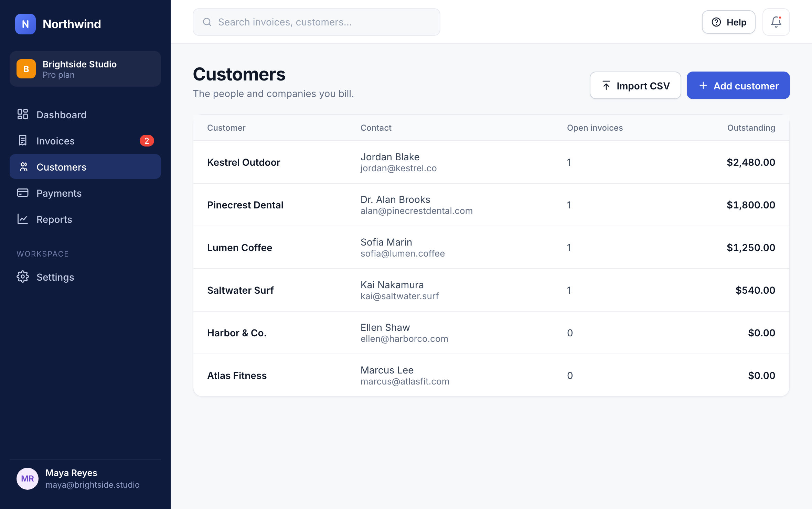The width and height of the screenshot is (812, 509).
Task: Click the Open invoices column header
Action: tap(595, 128)
